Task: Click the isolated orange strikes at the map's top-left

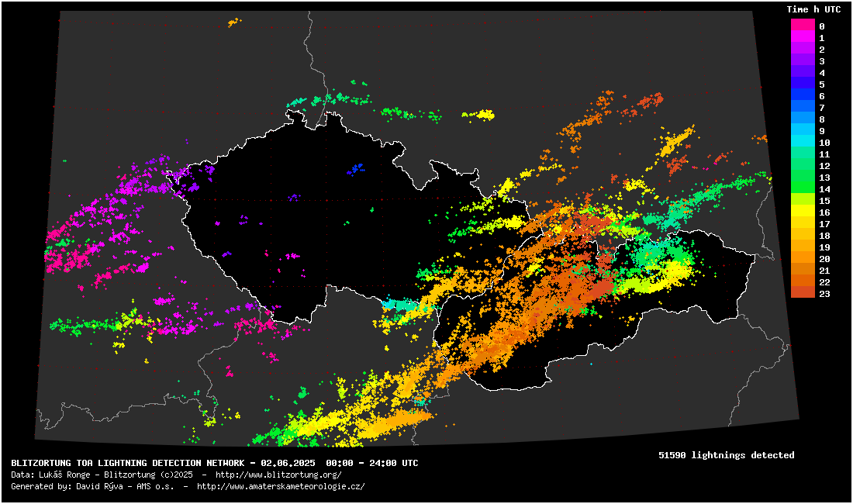Action: coord(233,22)
